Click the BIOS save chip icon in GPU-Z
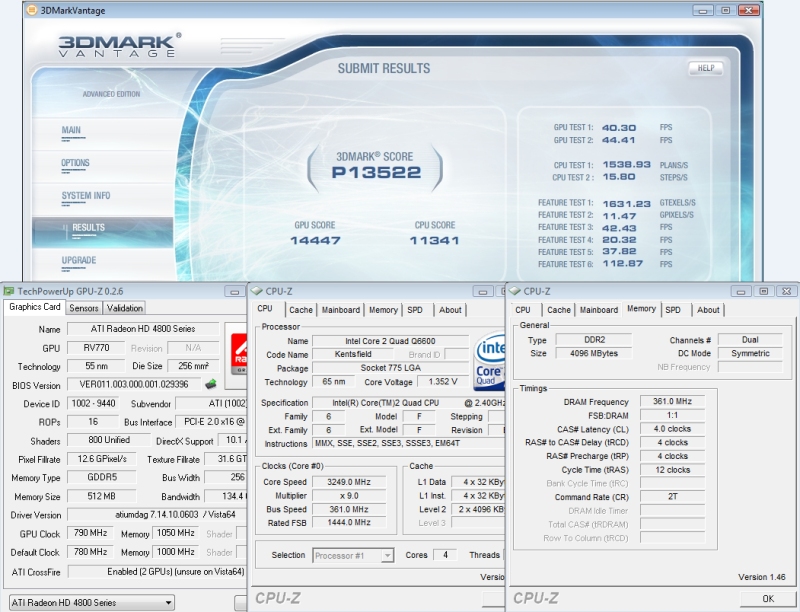800x612 pixels. click(x=210, y=384)
